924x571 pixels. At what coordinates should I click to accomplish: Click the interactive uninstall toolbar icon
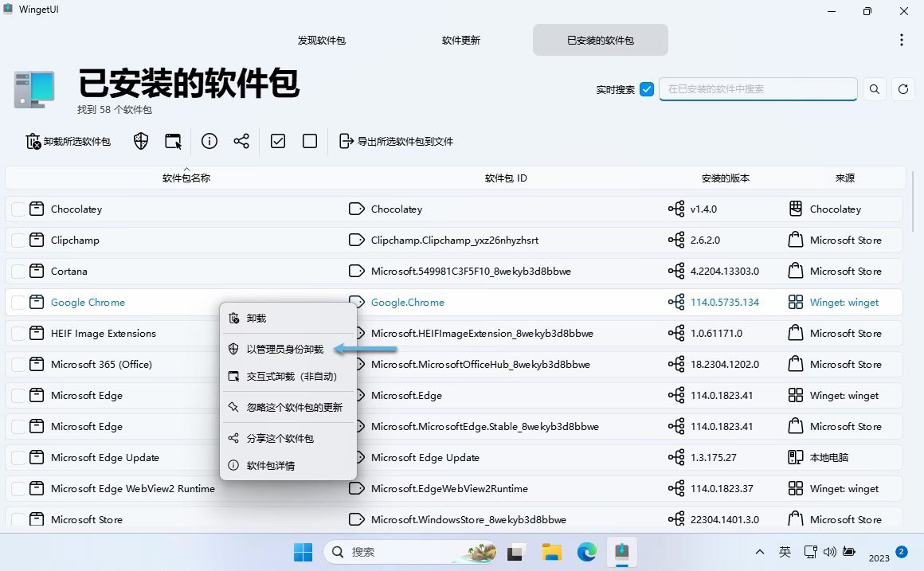[x=174, y=142]
